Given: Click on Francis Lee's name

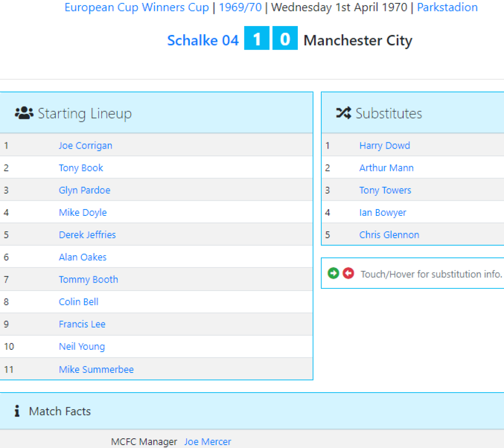Looking at the screenshot, I should point(82,324).
